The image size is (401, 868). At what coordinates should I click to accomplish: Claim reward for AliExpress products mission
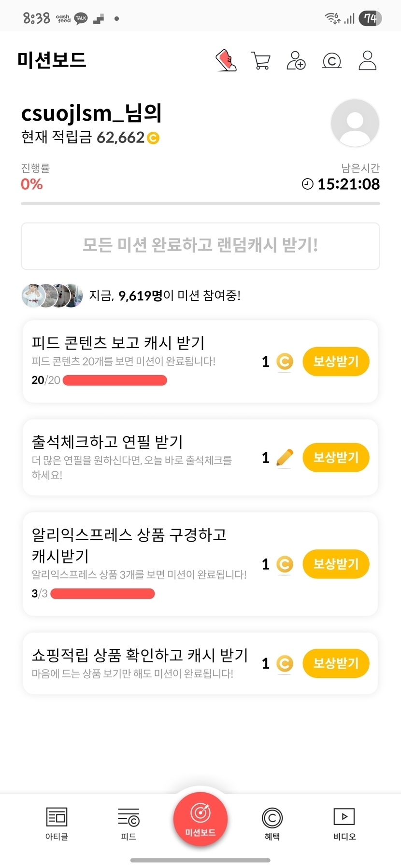tap(336, 564)
